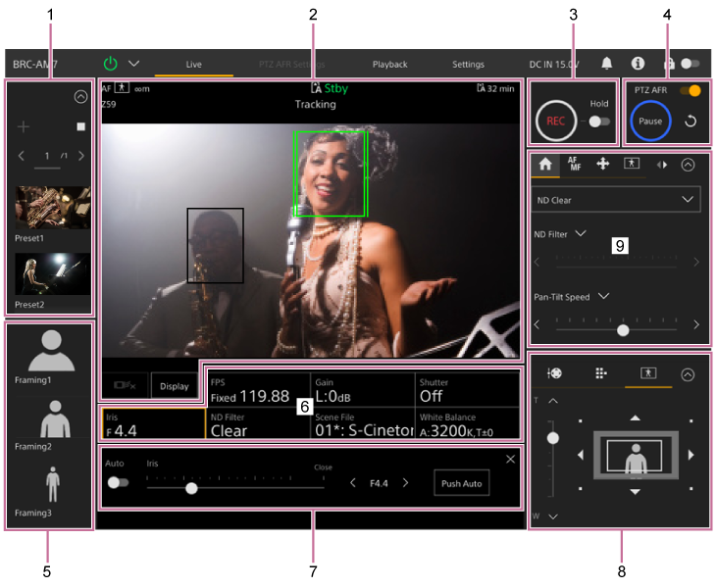Expand the Pan-Tilt Speed chevron
Image resolution: width=716 pixels, height=588 pixels.
pos(603,296)
